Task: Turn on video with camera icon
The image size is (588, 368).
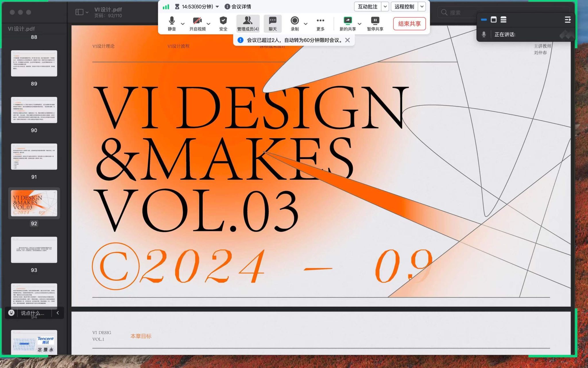Action: [x=197, y=21]
